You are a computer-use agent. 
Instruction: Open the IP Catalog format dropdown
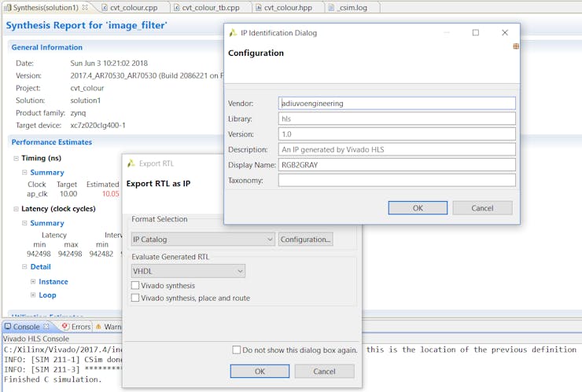point(203,239)
